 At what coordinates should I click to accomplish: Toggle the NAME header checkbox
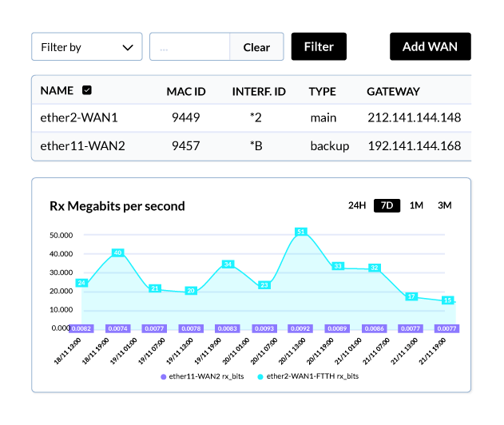pos(87,90)
